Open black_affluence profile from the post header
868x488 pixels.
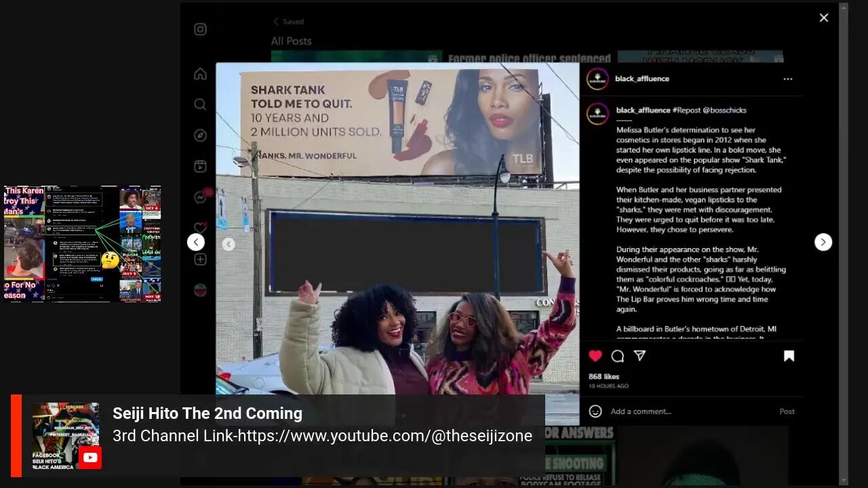642,79
